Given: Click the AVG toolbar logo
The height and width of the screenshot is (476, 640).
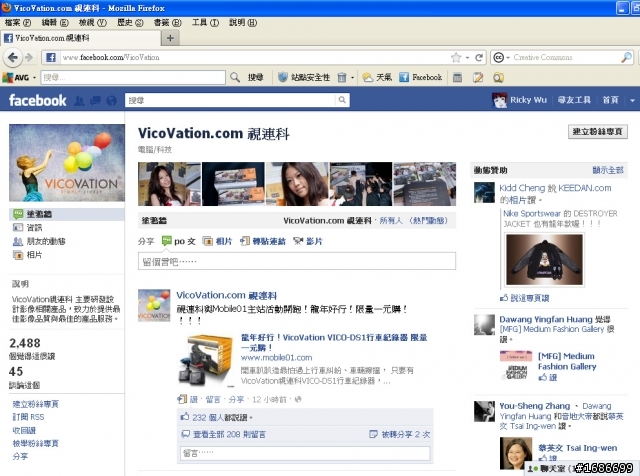Looking at the screenshot, I should [x=16, y=77].
